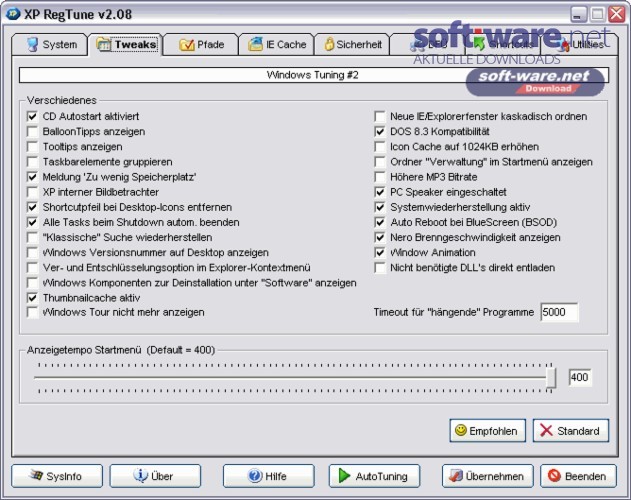Enable BalloonTipps anzeigen
This screenshot has height=500, width=631.
(32, 132)
